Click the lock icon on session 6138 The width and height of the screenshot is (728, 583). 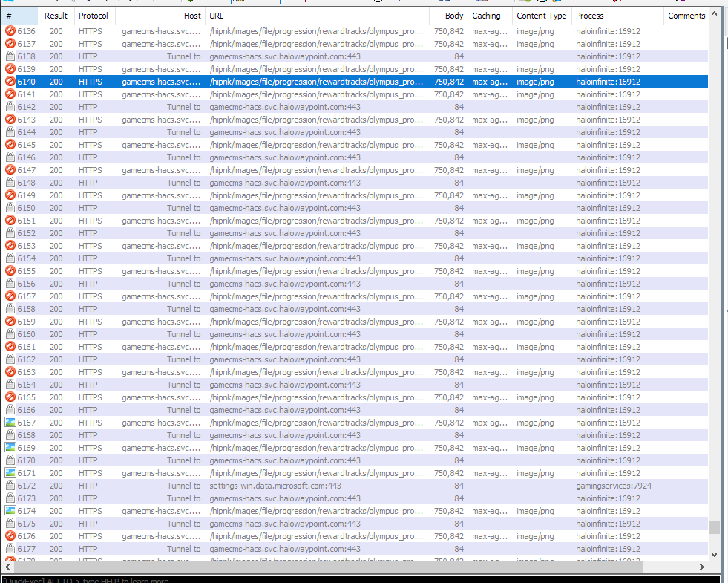pos(10,56)
